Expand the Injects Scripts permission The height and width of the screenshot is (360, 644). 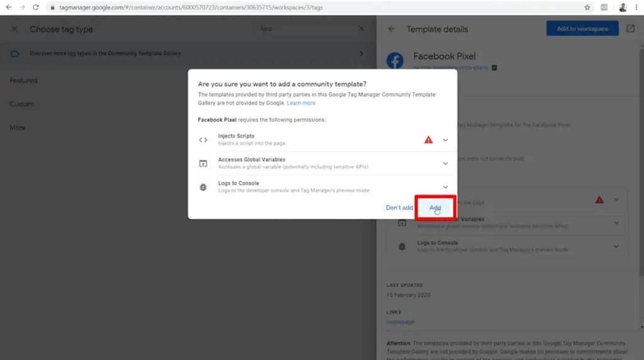coord(445,140)
